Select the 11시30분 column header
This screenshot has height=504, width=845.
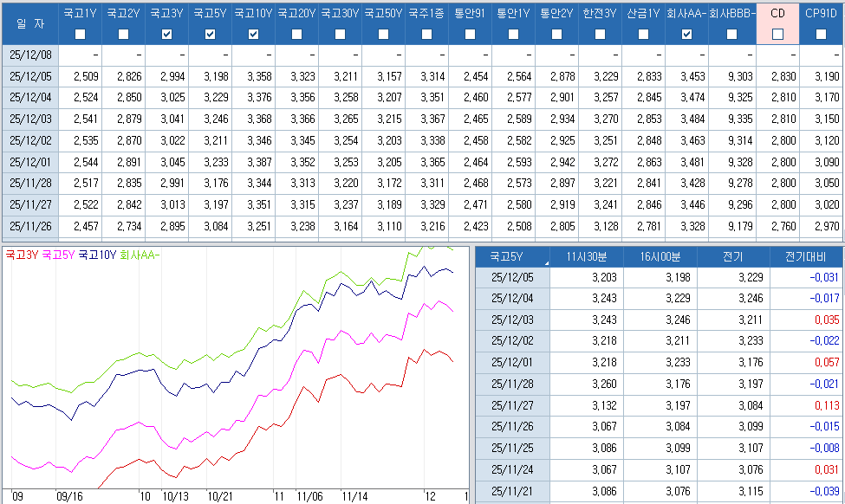click(x=586, y=256)
